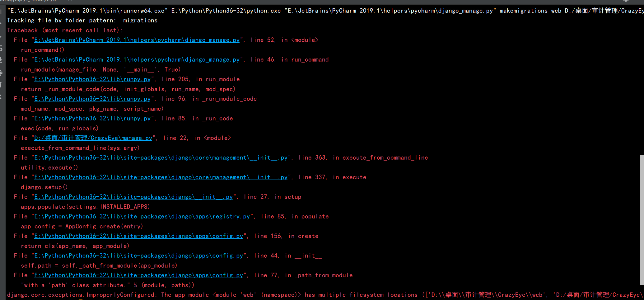Click 'return _run_module_code(code' line
The height and width of the screenshot is (300, 644).
[x=128, y=89]
